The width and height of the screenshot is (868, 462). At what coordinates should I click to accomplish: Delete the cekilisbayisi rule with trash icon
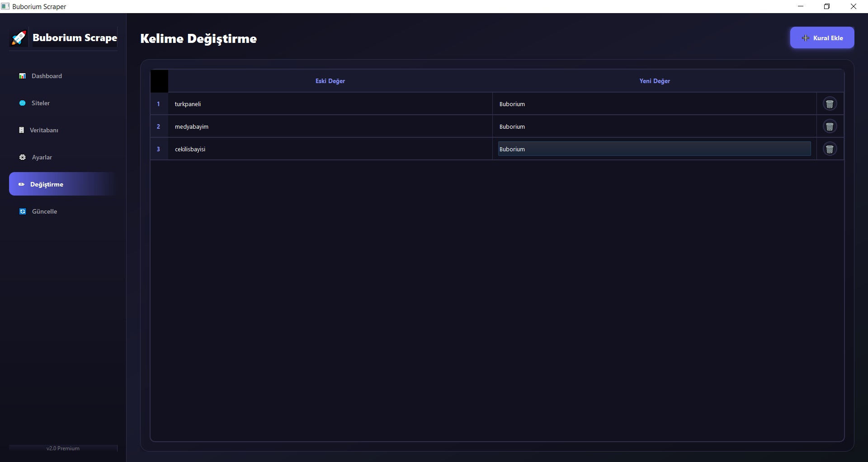(x=830, y=149)
